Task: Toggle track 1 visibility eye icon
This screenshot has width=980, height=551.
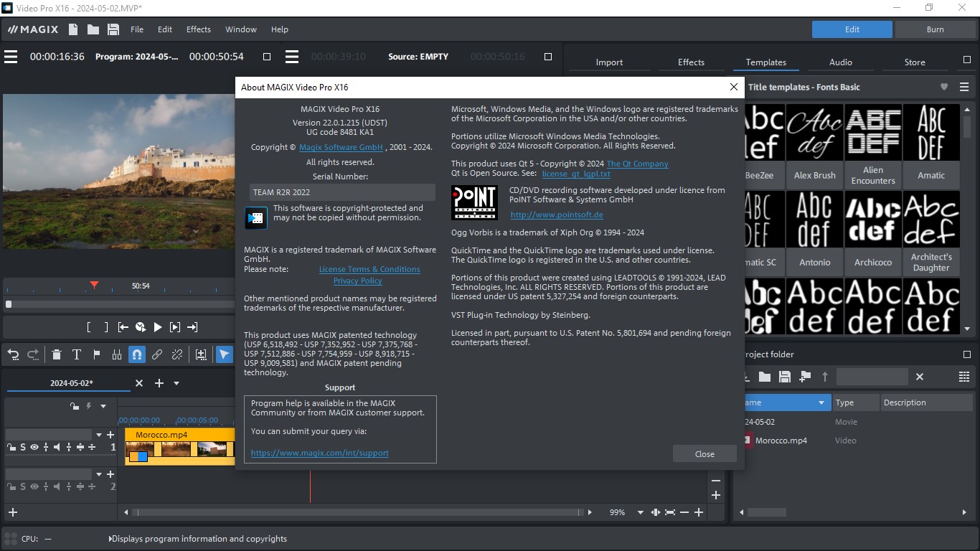Action: [x=34, y=447]
